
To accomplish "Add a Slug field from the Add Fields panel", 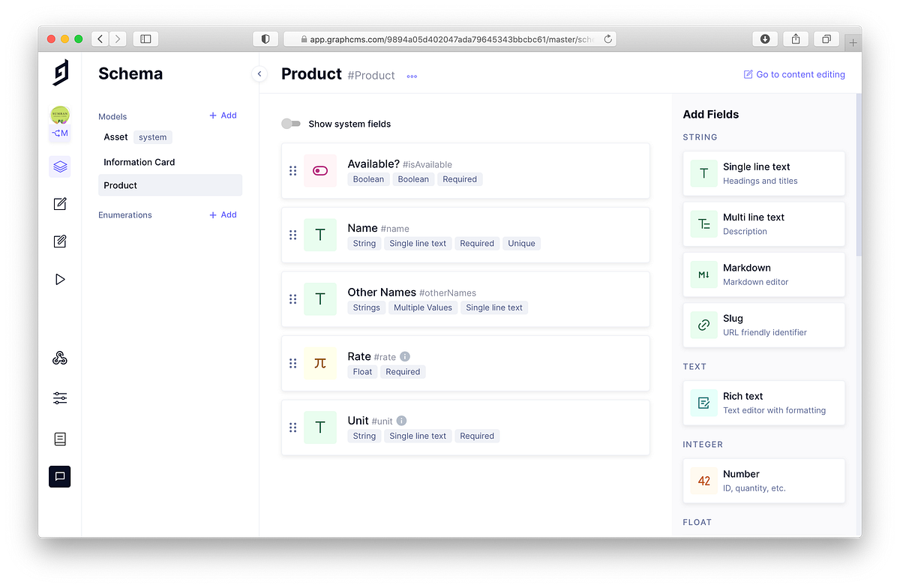I will point(763,325).
